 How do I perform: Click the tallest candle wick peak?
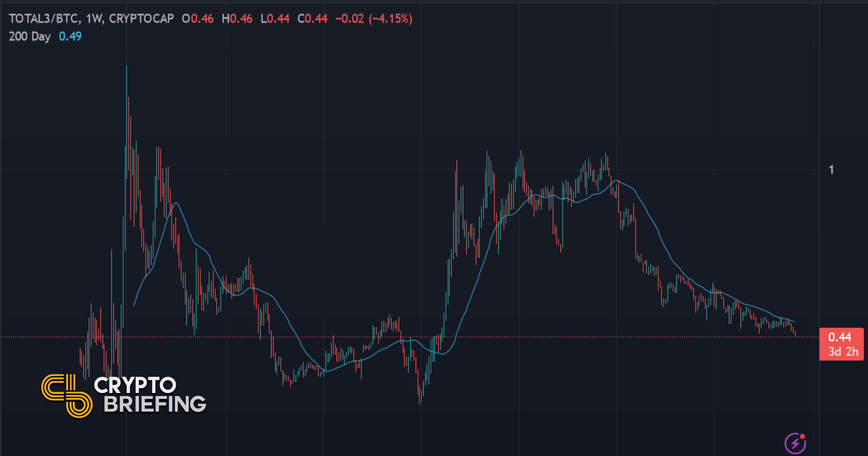tap(126, 67)
